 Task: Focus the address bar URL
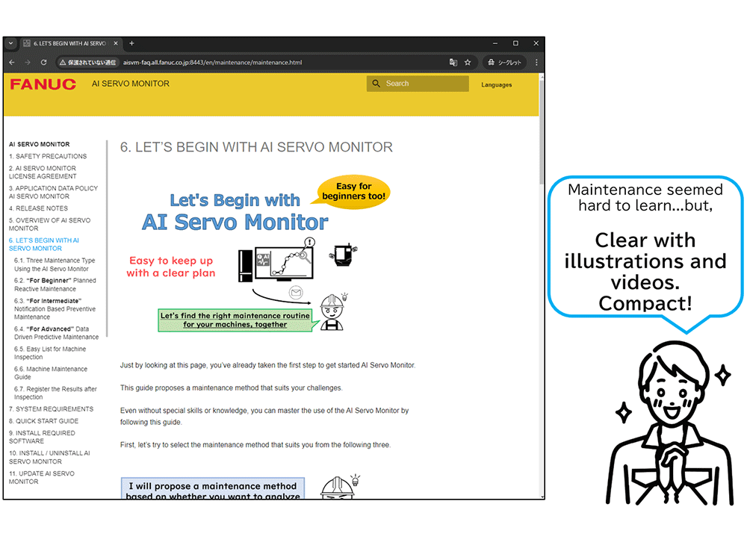coord(212,63)
